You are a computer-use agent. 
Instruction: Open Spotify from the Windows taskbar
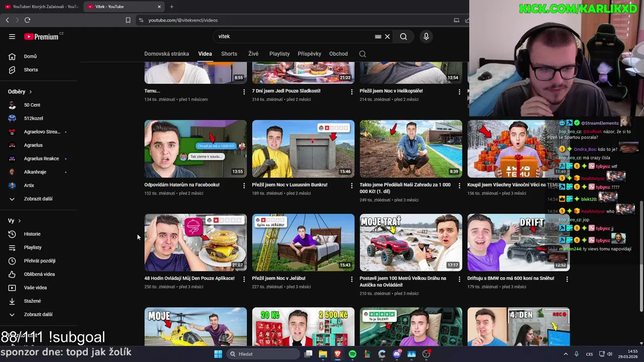tap(352, 354)
